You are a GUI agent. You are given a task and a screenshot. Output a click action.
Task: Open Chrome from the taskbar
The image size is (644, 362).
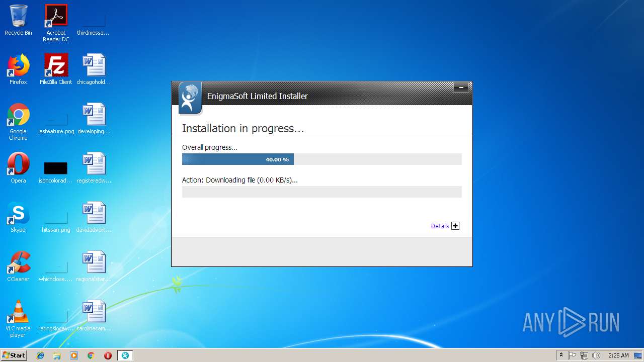(x=91, y=355)
